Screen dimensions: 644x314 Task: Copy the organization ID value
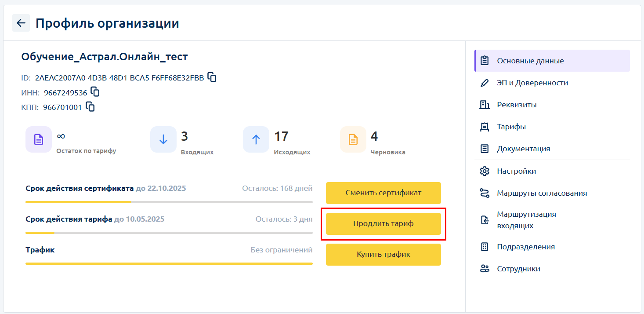[x=212, y=77]
